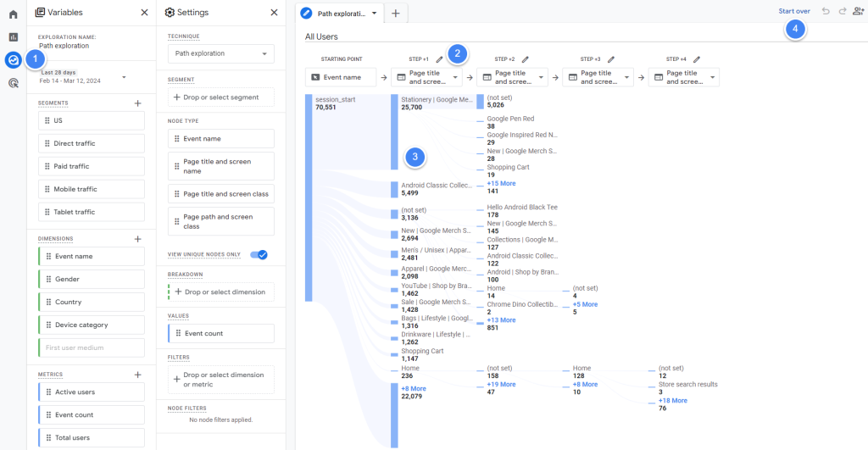Click Filters drop dimension or metric box

click(221, 380)
